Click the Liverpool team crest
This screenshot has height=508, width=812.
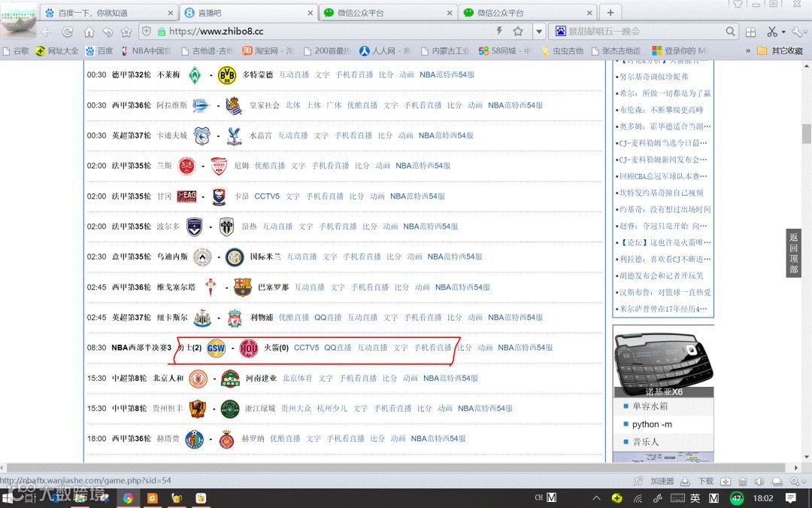(235, 318)
